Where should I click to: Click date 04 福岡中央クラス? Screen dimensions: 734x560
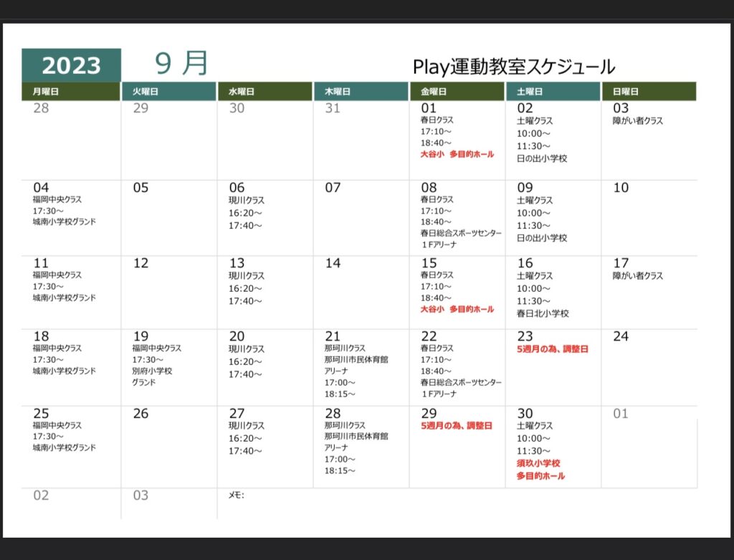pyautogui.click(x=57, y=199)
